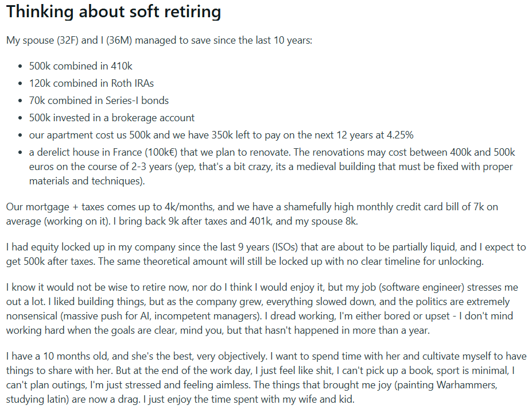Click the paragraph beginning "Our mortgage + taxes"

tap(252, 214)
